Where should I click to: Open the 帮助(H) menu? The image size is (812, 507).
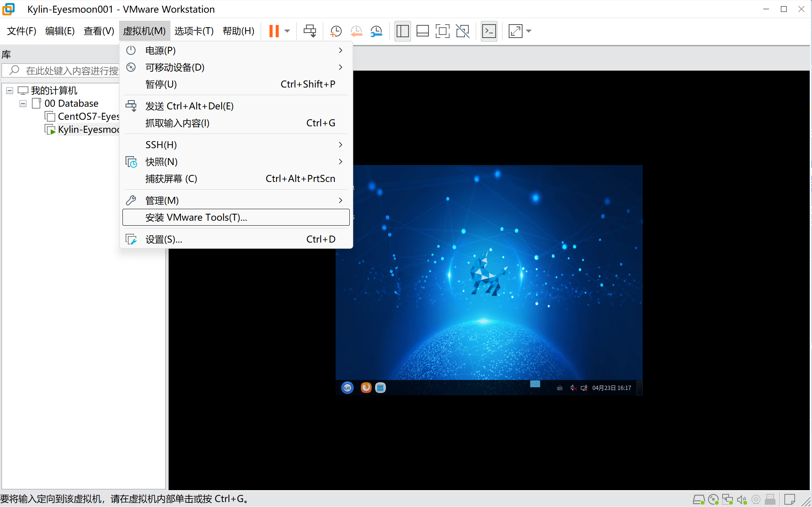(x=238, y=31)
